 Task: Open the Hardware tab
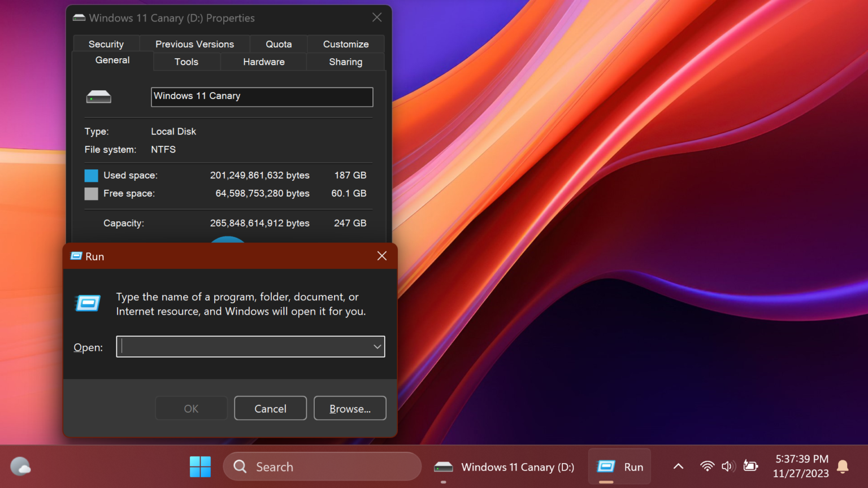263,62
